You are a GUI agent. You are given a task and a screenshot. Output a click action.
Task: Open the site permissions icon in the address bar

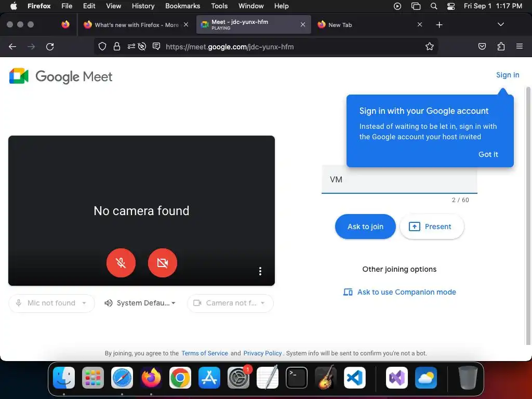pyautogui.click(x=131, y=46)
